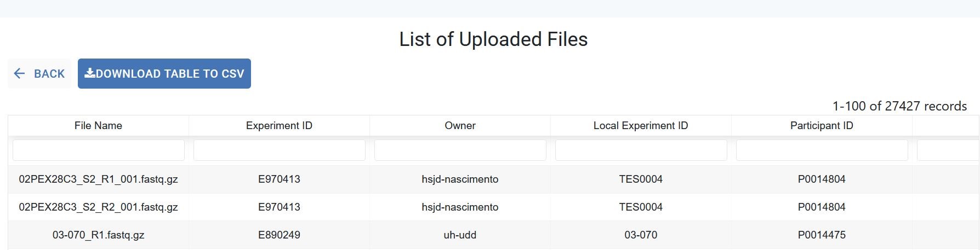Image resolution: width=980 pixels, height=250 pixels.
Task: Select file 03-070_R1.fastq.gz
Action: pyautogui.click(x=98, y=235)
